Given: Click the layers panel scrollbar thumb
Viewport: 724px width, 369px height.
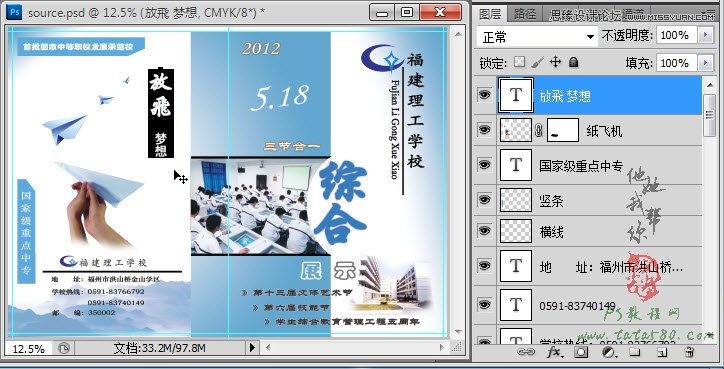Looking at the screenshot, I should (709, 115).
